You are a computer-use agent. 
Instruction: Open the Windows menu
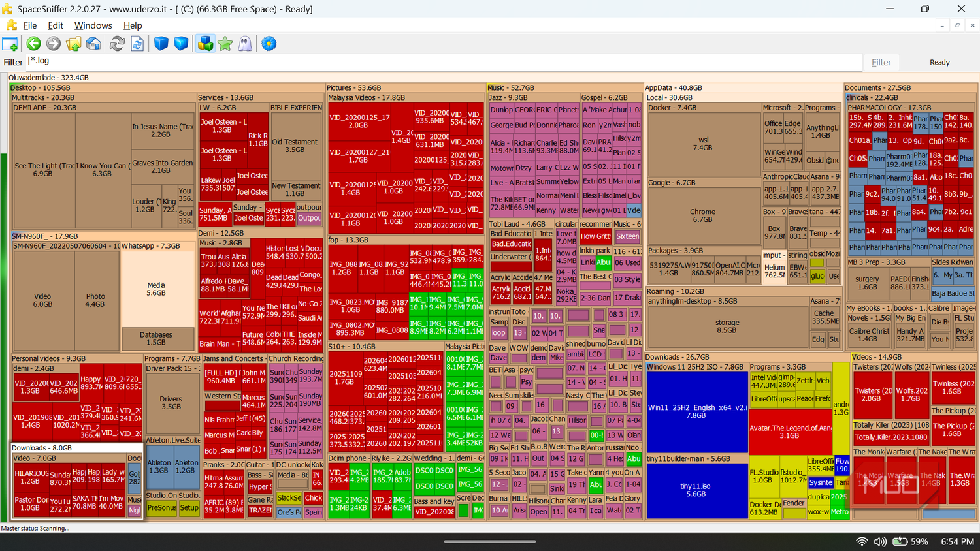coord(93,25)
